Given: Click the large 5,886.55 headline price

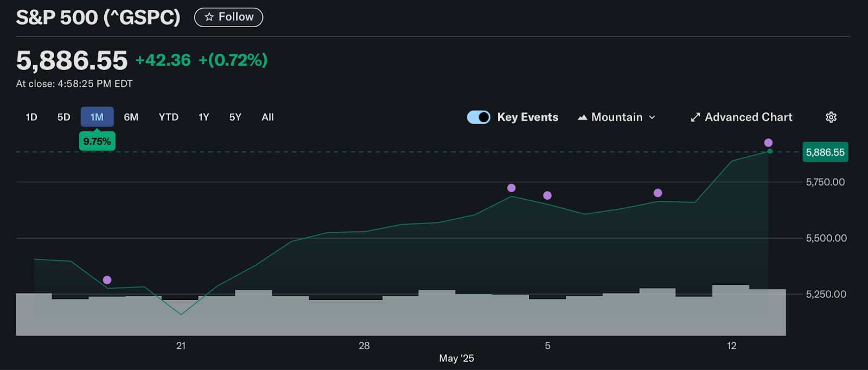Looking at the screenshot, I should click(x=72, y=60).
